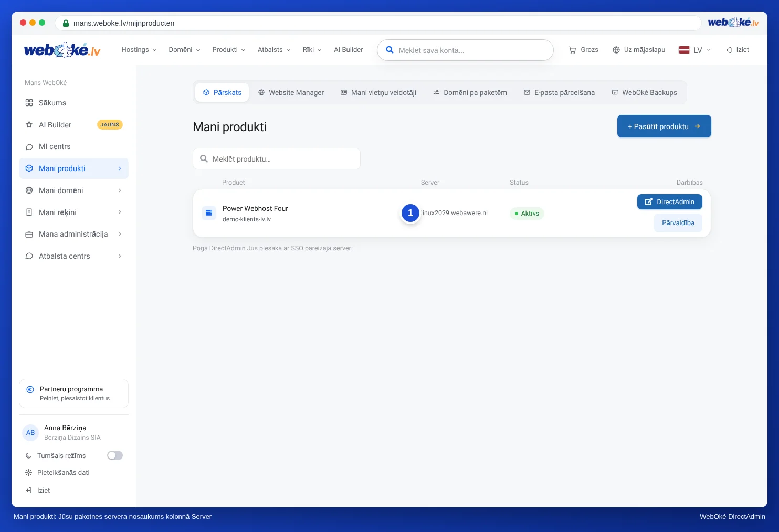This screenshot has width=779, height=532.
Task: Open the Produkti dropdown menu
Action: [229, 50]
